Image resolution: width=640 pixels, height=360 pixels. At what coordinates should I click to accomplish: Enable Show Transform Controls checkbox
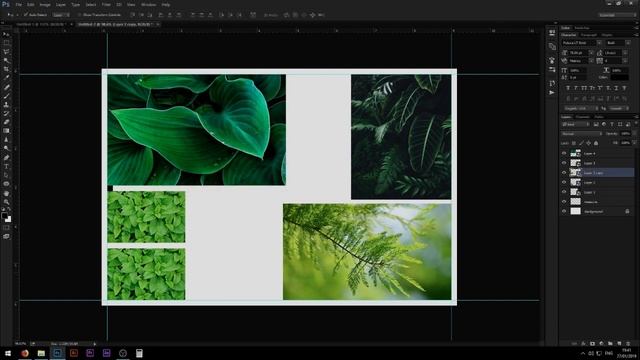pos(80,15)
